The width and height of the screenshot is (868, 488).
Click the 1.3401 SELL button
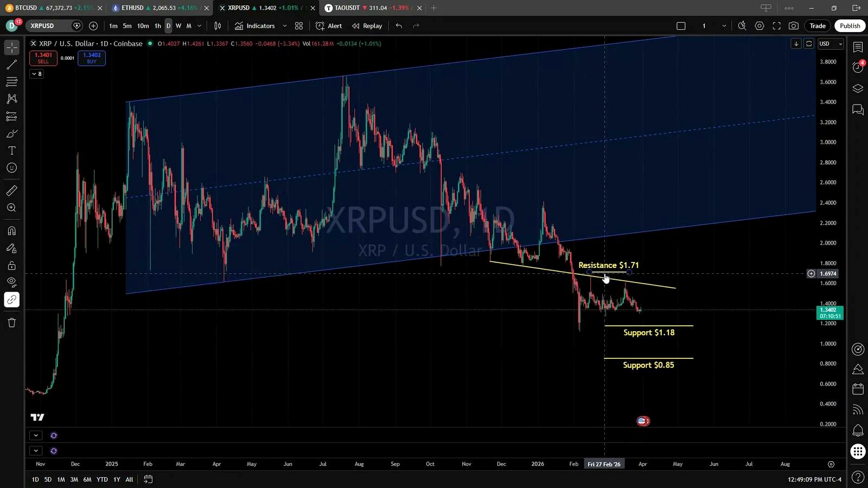[x=43, y=58]
